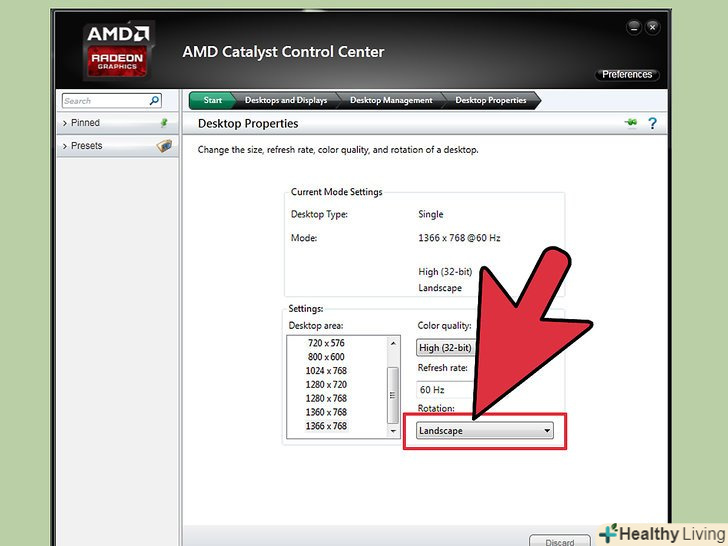Open help with the blue question mark
Image resolution: width=728 pixels, height=546 pixels.
tap(652, 123)
